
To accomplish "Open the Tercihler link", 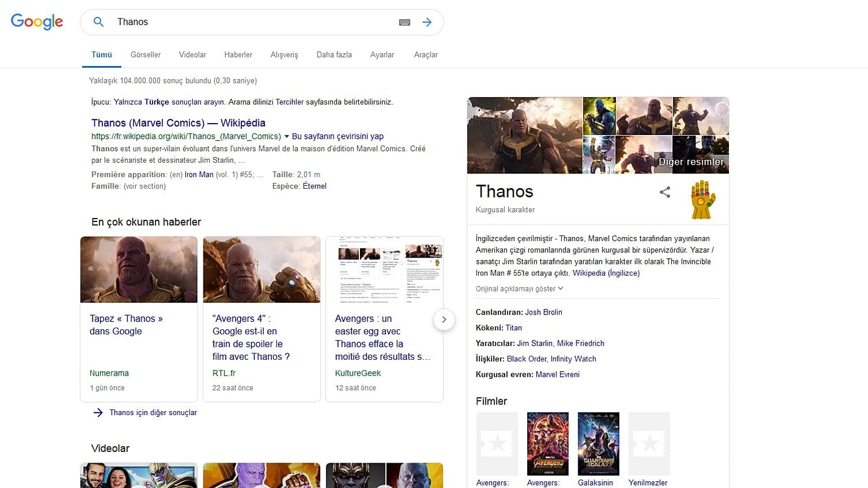I will click(289, 102).
